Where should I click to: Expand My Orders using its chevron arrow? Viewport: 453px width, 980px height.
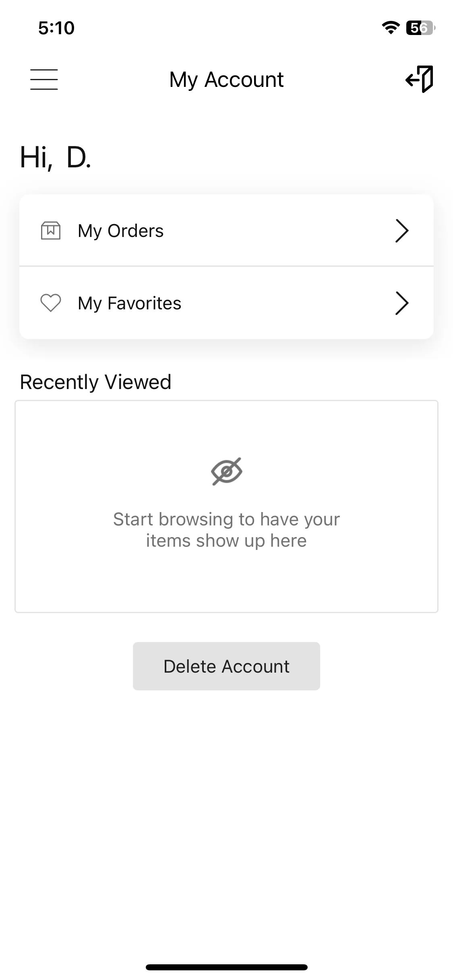click(402, 231)
